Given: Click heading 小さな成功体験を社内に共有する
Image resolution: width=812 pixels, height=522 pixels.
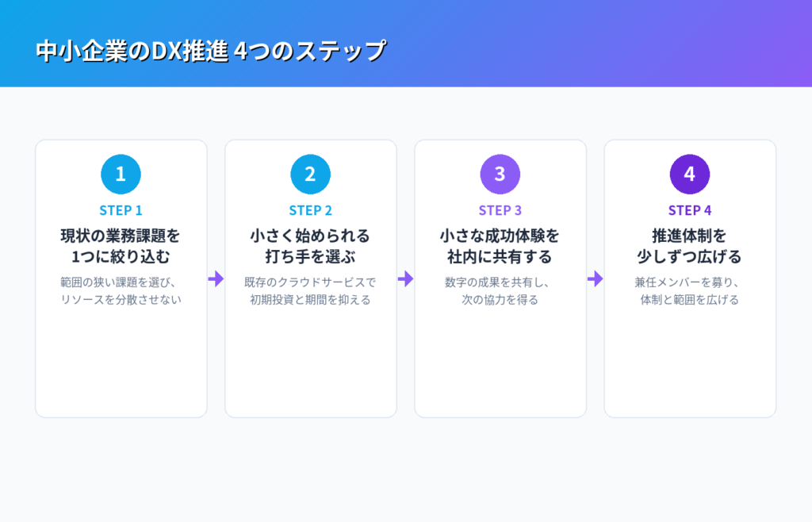Looking at the screenshot, I should pos(500,246).
